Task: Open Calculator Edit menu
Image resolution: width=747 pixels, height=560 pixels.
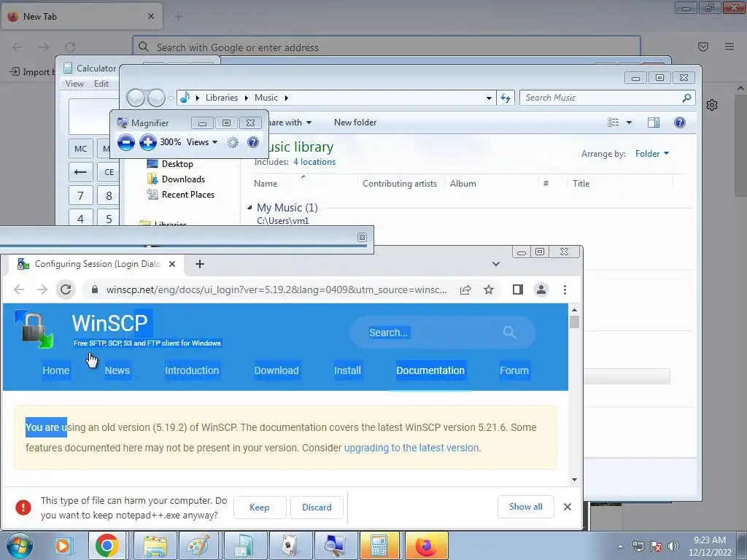Action: [x=101, y=83]
